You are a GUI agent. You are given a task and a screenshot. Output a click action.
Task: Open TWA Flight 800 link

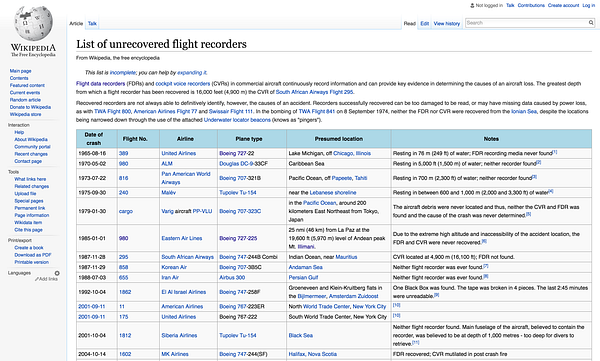click(x=112, y=111)
